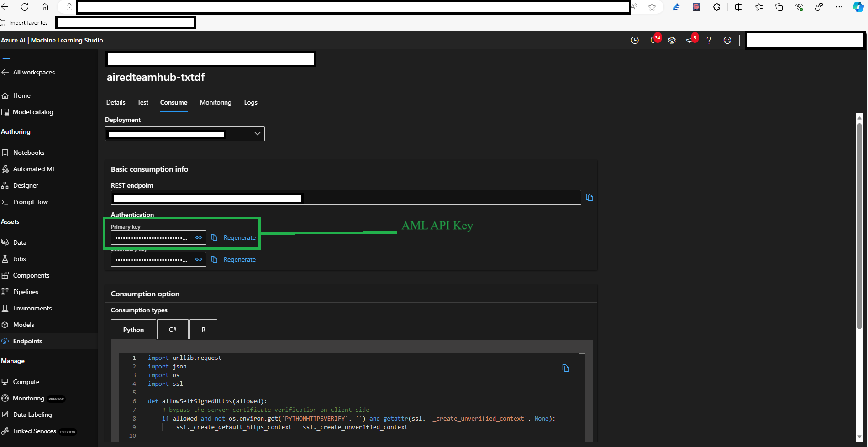Show the Primary key with the eye toggle
This screenshot has height=447, width=868.
(x=199, y=237)
